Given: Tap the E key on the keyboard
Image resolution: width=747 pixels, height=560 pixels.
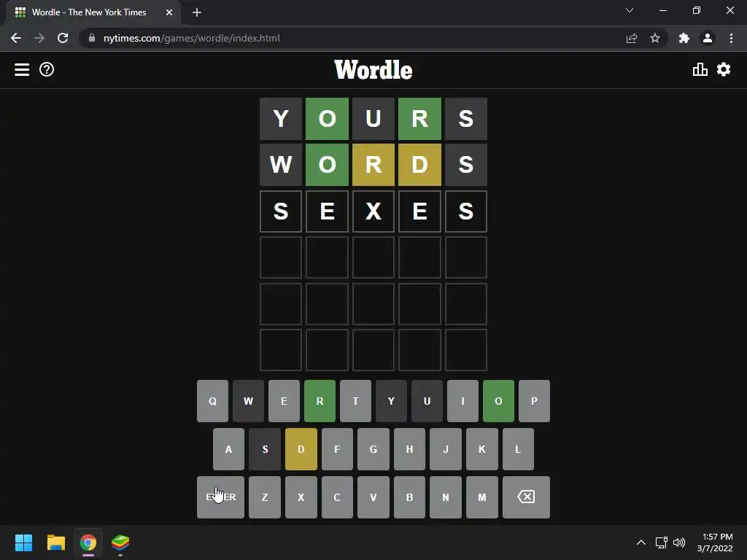Looking at the screenshot, I should (x=284, y=401).
